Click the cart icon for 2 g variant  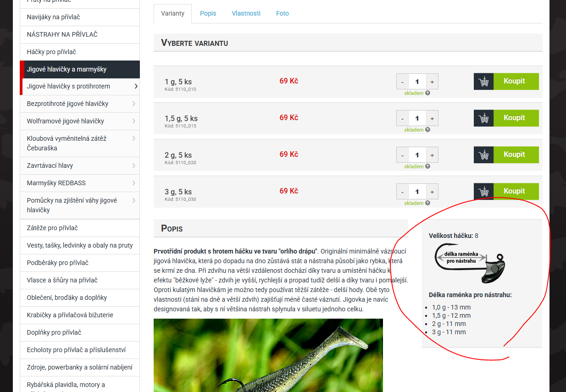[x=483, y=155]
